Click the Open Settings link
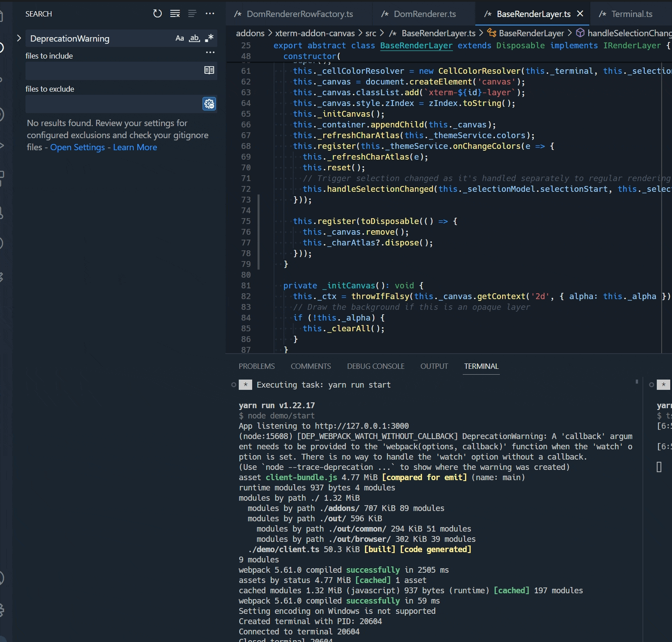The image size is (672, 642). point(77,147)
